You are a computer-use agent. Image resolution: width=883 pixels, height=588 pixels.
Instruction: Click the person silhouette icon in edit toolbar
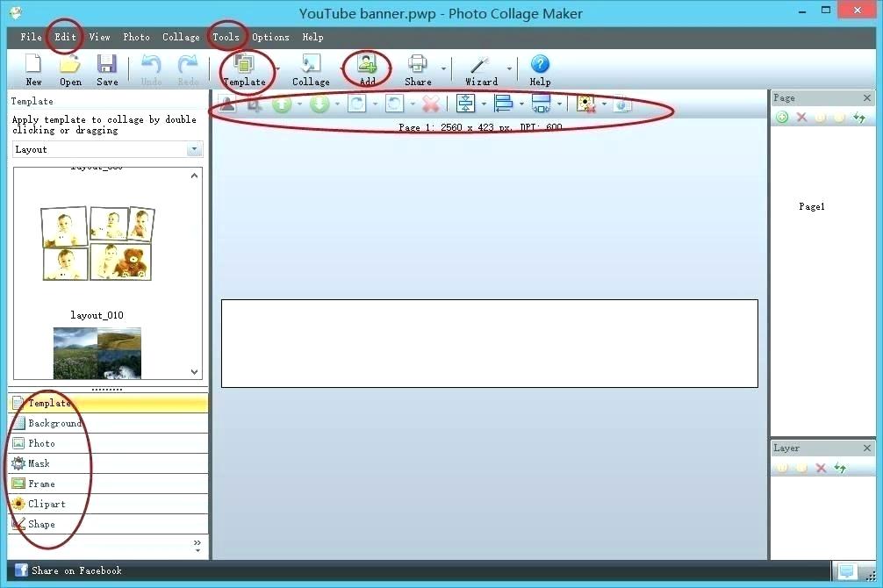tap(227, 104)
